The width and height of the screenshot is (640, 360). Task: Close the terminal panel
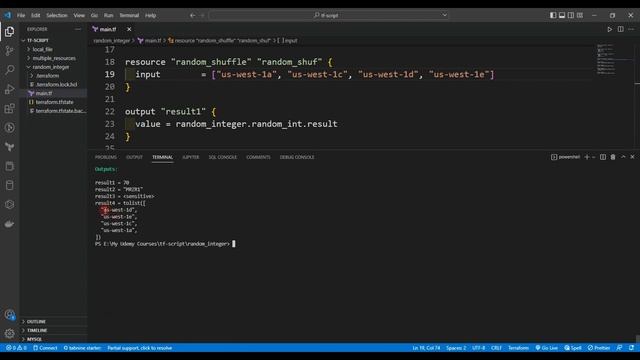tap(632, 157)
